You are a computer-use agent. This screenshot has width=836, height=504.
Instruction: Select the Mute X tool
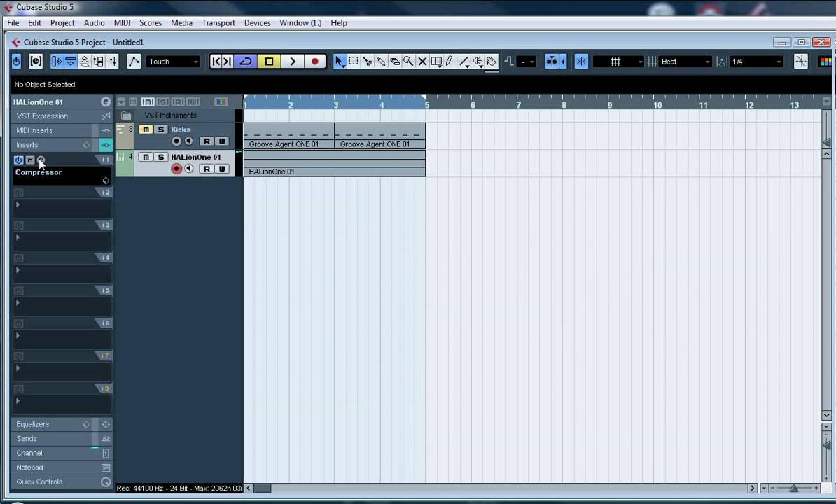tap(422, 62)
